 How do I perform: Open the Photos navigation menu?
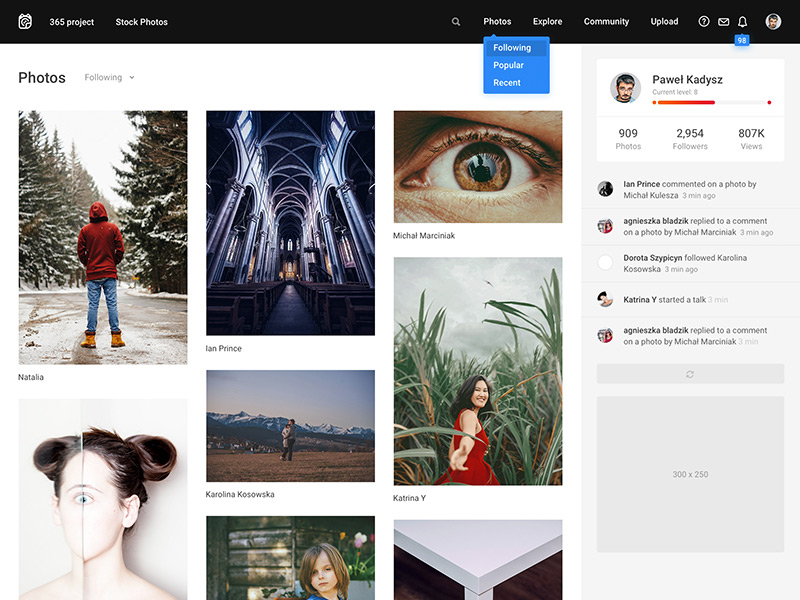coord(497,21)
